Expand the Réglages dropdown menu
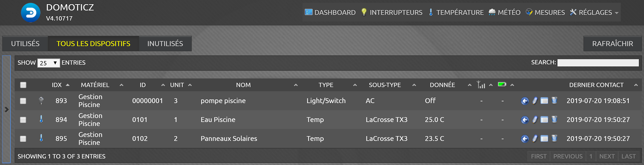The height and width of the screenshot is (165, 644). pyautogui.click(x=594, y=12)
